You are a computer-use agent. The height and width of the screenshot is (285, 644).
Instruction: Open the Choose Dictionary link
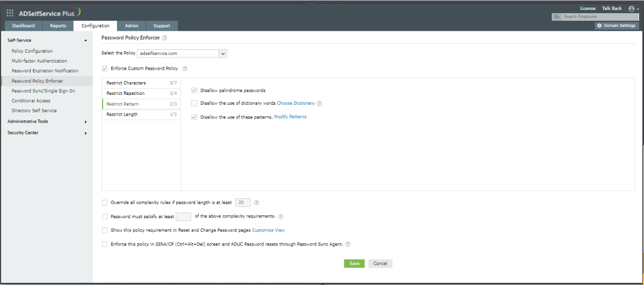[x=296, y=104]
